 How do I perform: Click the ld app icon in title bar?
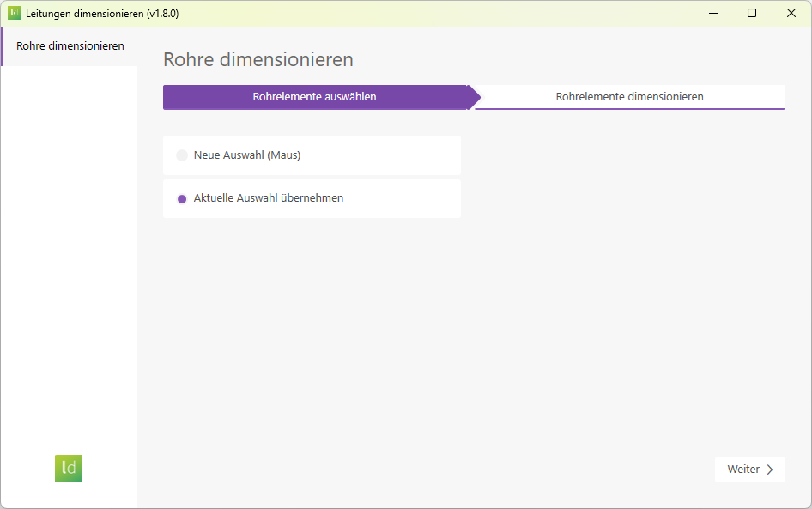tap(15, 13)
